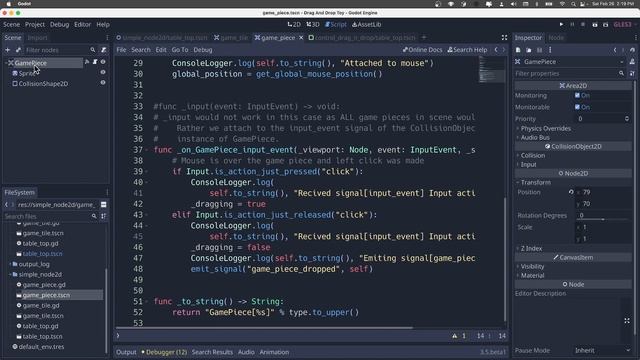Load a resource using the Inspector folder icon

pos(529,50)
